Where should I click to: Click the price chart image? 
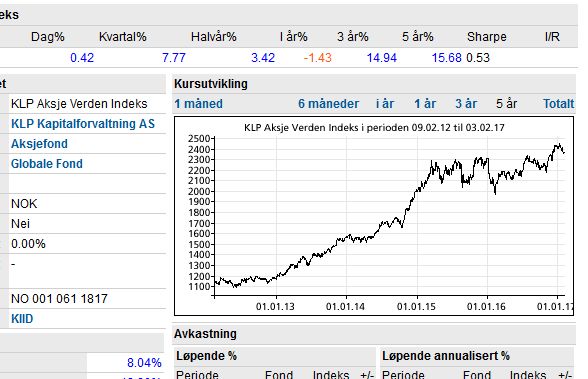click(374, 216)
